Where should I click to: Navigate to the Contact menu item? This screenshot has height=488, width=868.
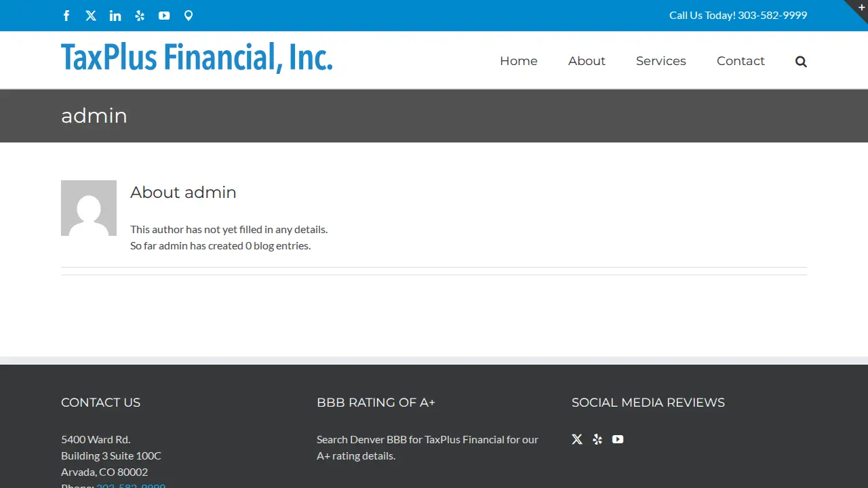point(741,61)
